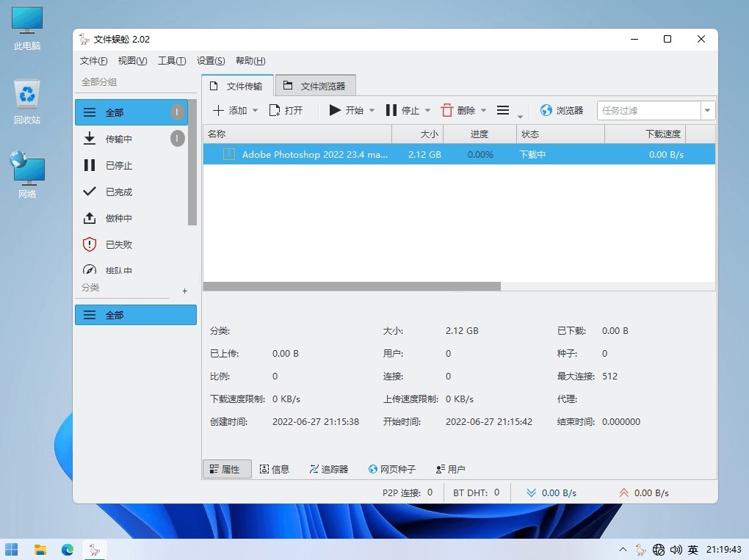Screen dimensions: 749x560
Task: Open the Tools (工具) menu
Action: [x=172, y=61]
